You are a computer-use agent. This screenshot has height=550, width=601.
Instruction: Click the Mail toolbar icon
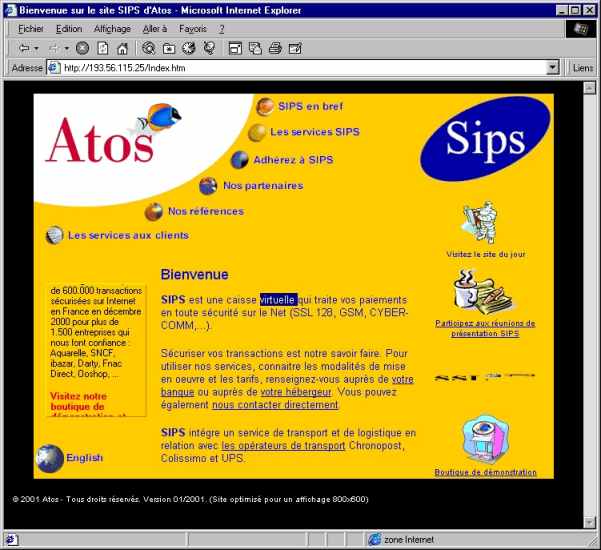tap(255, 48)
